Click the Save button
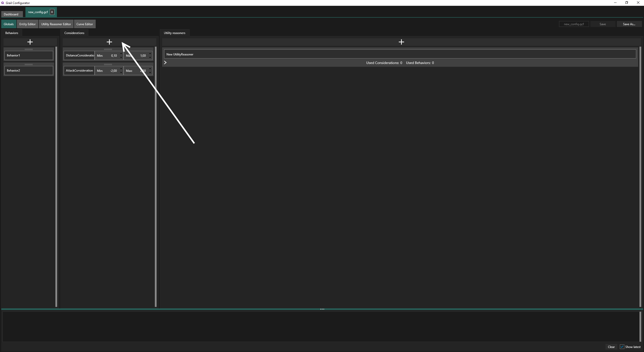The height and width of the screenshot is (352, 644). click(x=602, y=24)
